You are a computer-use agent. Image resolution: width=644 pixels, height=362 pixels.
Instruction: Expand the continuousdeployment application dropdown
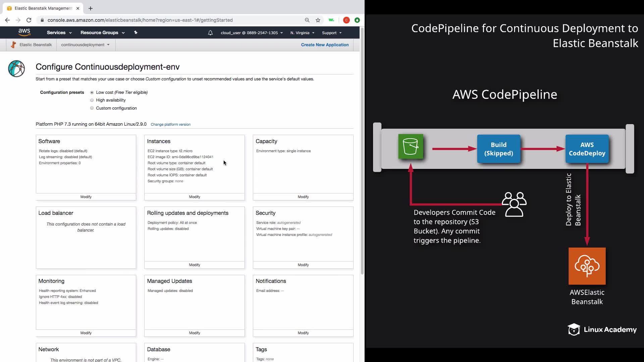tap(85, 45)
